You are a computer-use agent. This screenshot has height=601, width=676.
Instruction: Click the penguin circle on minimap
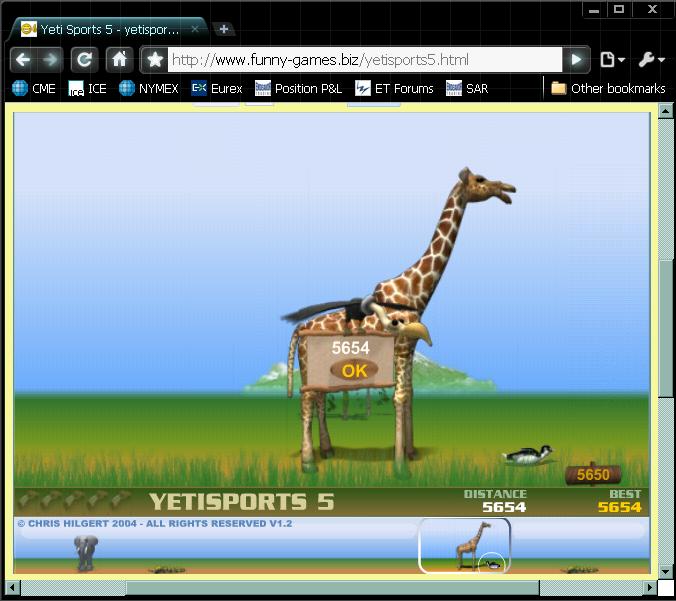(491, 563)
